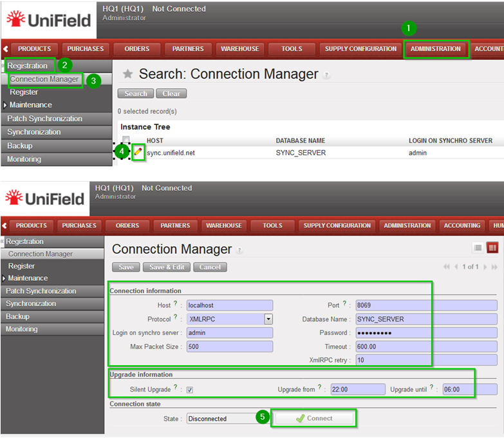The height and width of the screenshot is (438, 504).
Task: Click the Save & Edit button
Action: tap(166, 267)
